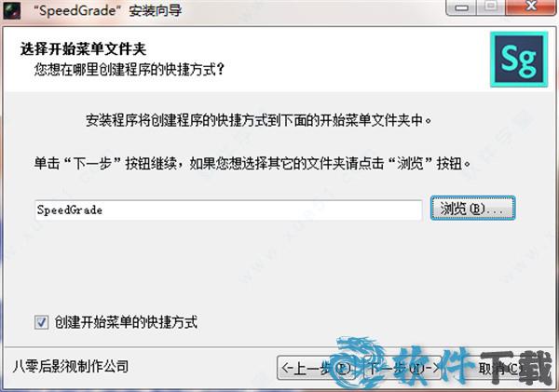Screen dimensions: 559x392
Task: Click the 安装程序将创建程序的快捷方式 description line
Action: pos(259,120)
